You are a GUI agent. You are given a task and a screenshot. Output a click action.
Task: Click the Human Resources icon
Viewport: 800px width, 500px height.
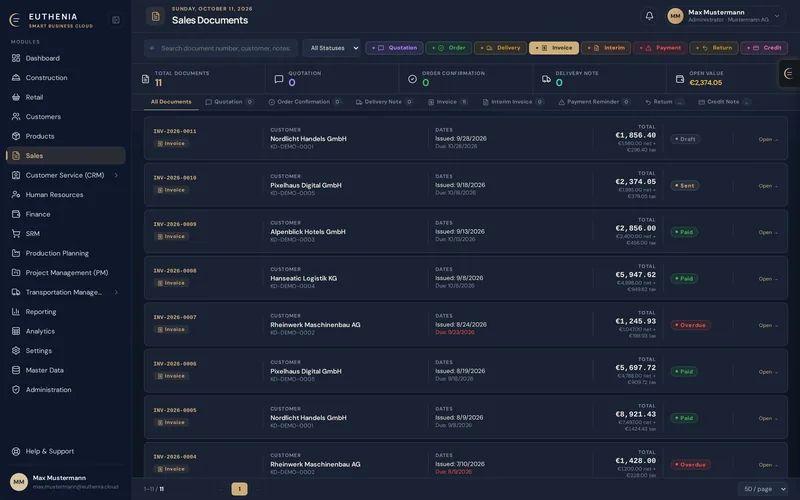16,194
